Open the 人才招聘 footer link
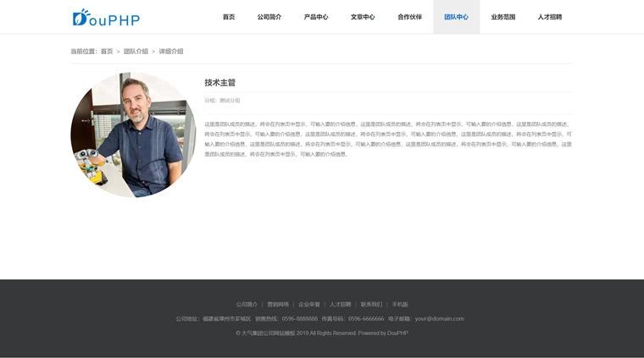Viewport: 644px width, 358px height. [341, 305]
